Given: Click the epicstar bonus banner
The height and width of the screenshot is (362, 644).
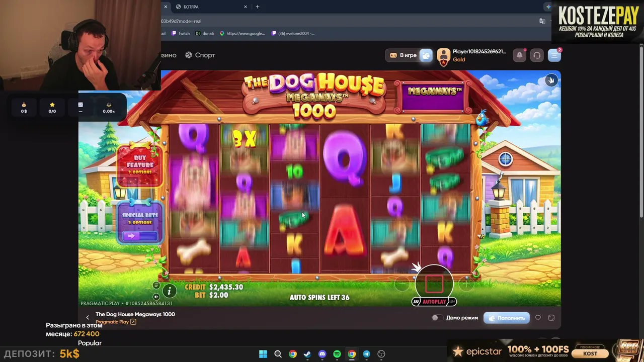Looking at the screenshot, I should point(546,351).
